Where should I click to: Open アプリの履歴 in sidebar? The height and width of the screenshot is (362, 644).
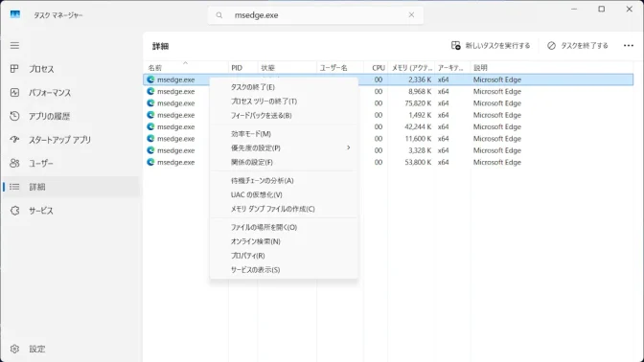[x=71, y=116]
